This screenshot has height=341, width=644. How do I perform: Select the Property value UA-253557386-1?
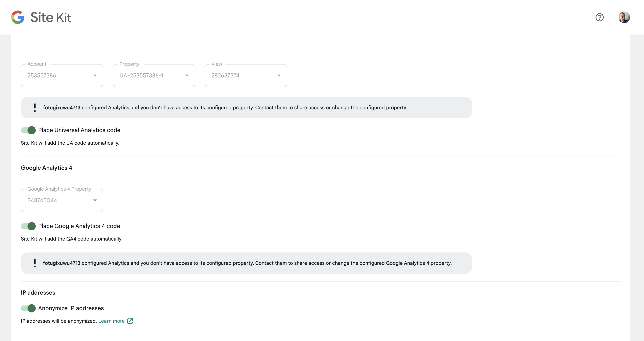(x=141, y=75)
